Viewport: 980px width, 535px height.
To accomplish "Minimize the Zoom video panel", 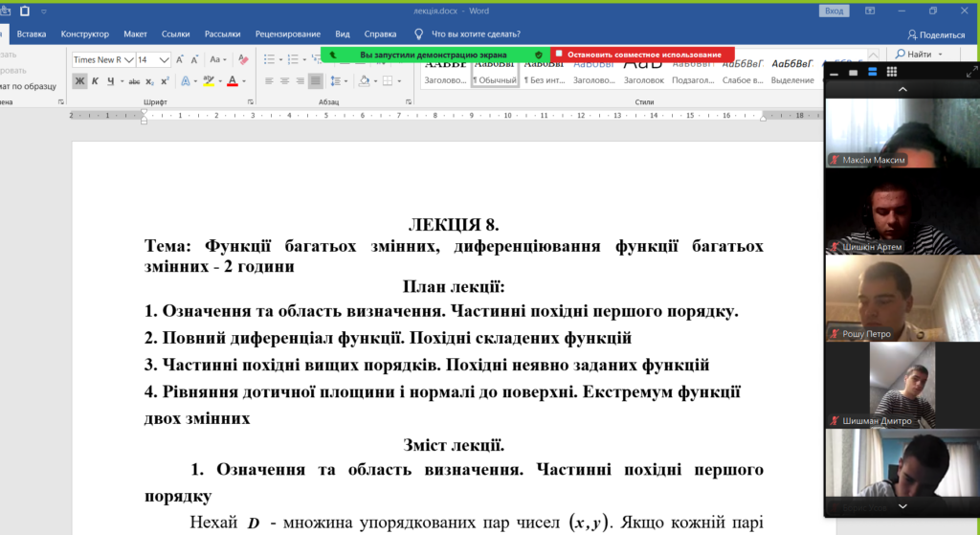I will coord(834,73).
